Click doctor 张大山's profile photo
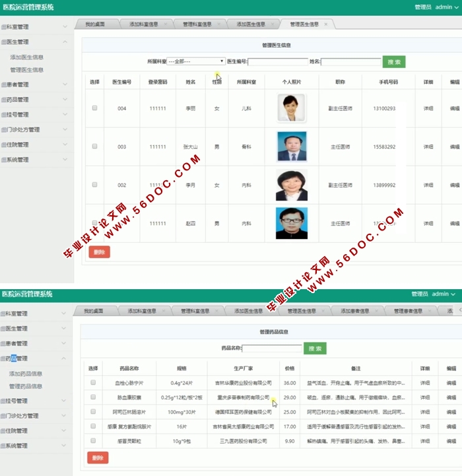 pyautogui.click(x=291, y=147)
